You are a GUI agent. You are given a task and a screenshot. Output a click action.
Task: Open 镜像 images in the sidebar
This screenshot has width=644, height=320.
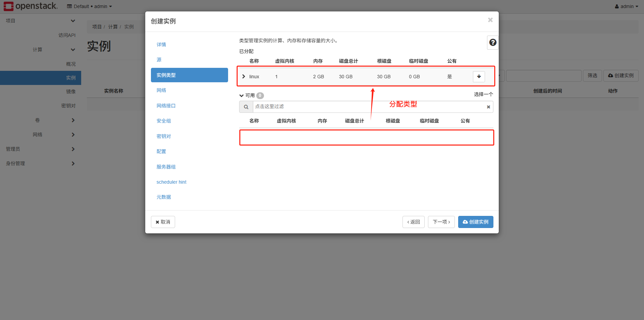coord(71,92)
